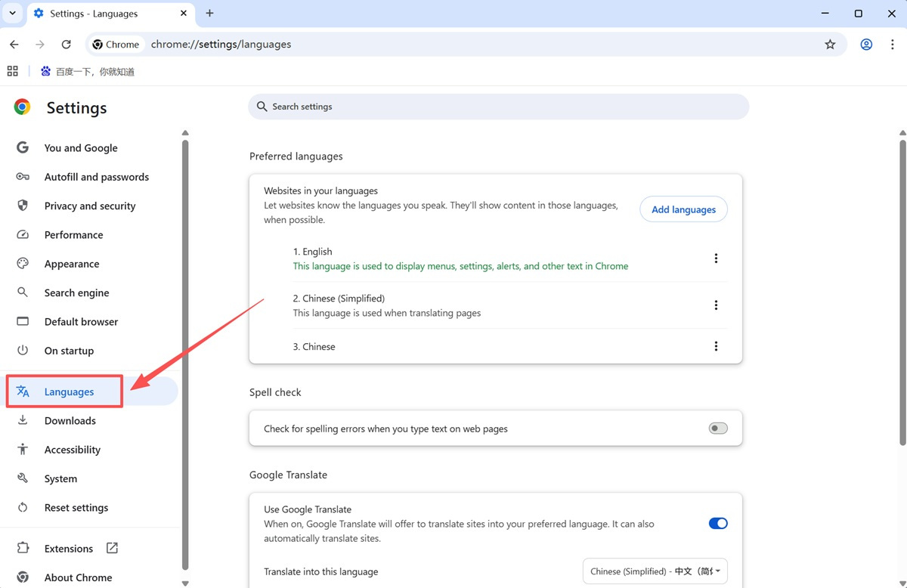Open a new tab with plus icon
Screen dimensions: 907x588
pos(210,13)
